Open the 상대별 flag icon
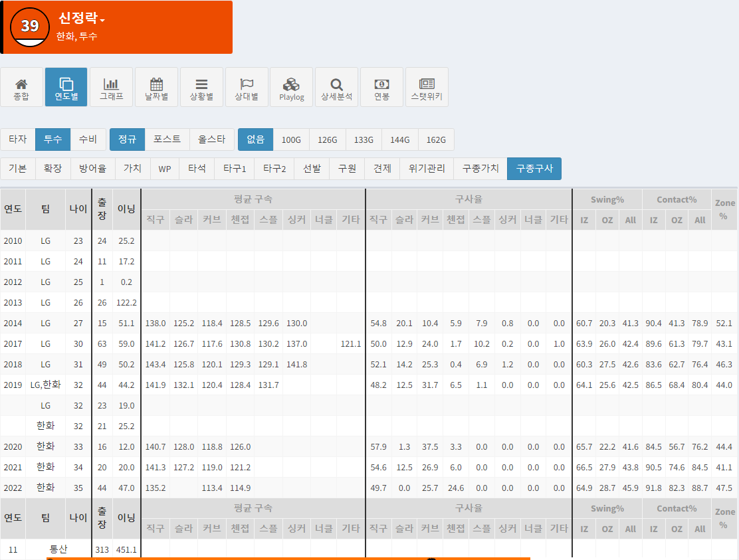739x560 pixels. point(247,87)
